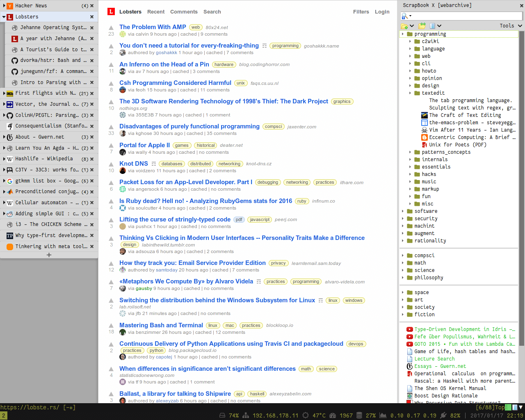Open Filters in the Lobsters header
The height and width of the screenshot is (420, 525).
coord(361,12)
